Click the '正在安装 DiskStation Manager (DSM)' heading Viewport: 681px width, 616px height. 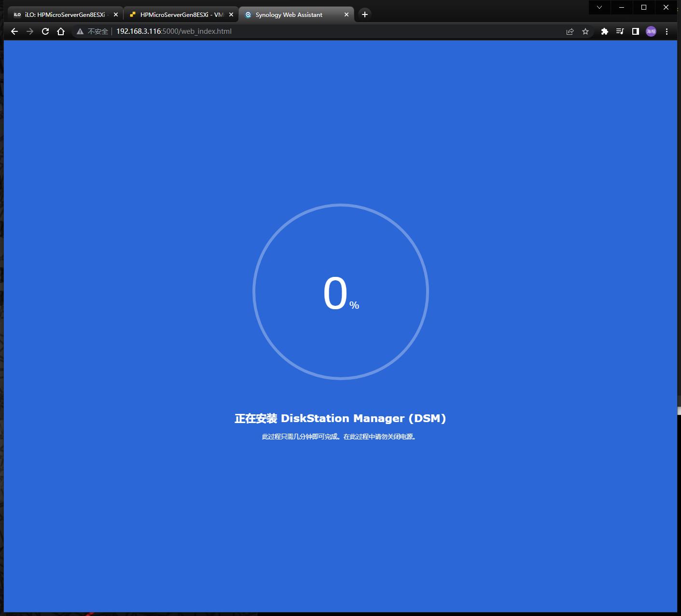340,418
